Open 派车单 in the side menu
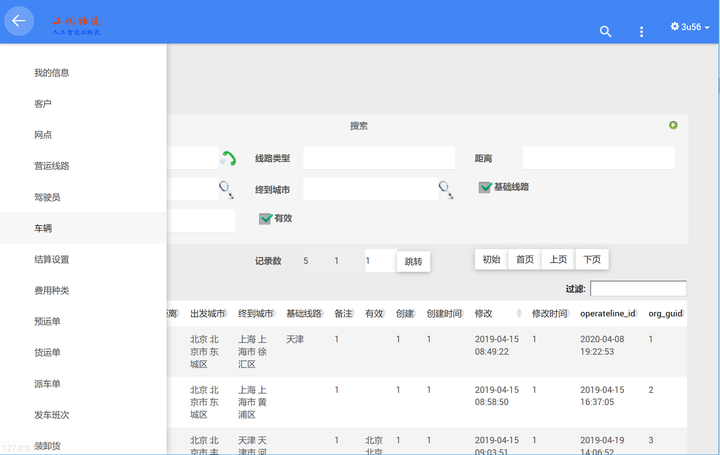Image resolution: width=720 pixels, height=455 pixels. click(x=83, y=384)
